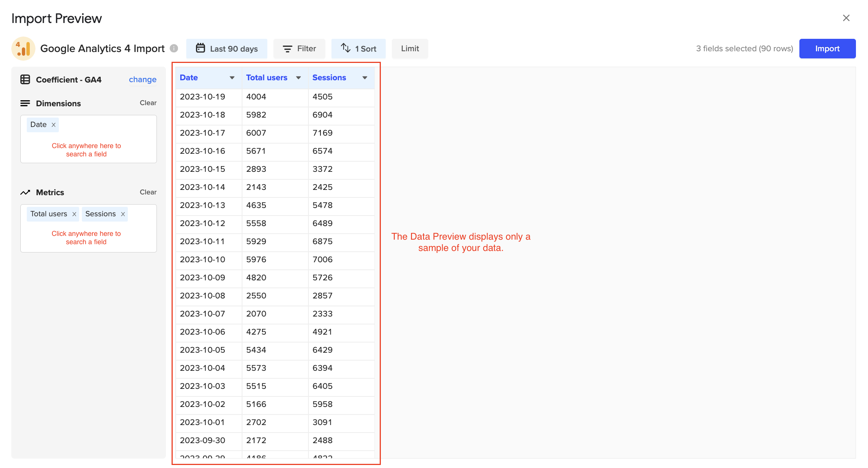Click the Metrics field search box

[89, 228]
